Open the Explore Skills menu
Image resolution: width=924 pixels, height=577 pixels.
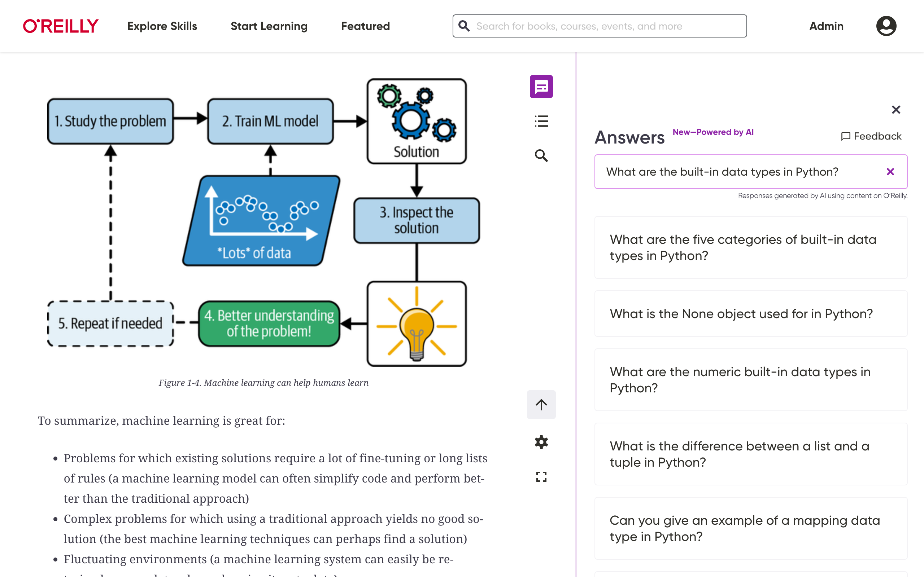pyautogui.click(x=162, y=26)
